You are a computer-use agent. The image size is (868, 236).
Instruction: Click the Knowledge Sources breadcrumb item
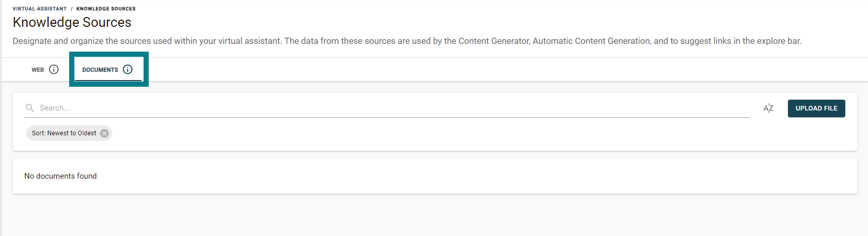(106, 9)
